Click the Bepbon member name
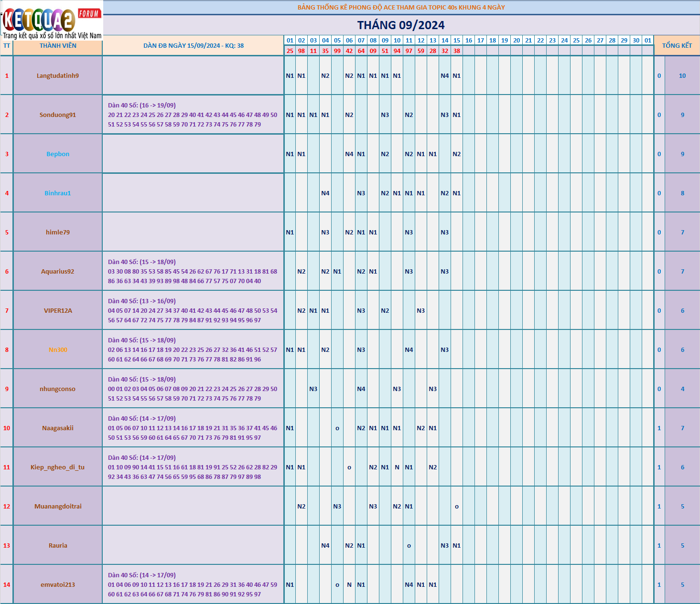Screen dimensions: 700x604 [x=58, y=154]
